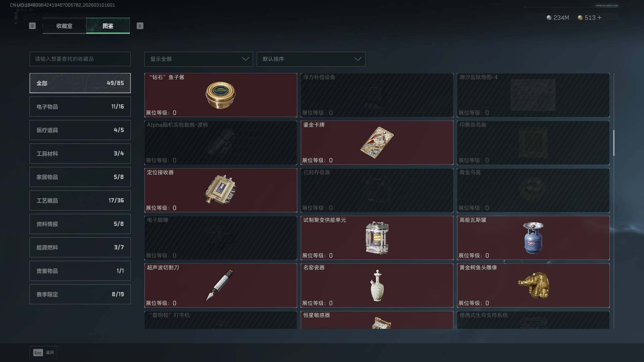Switch to the 收藏室 tab
644x362 pixels.
[64, 26]
